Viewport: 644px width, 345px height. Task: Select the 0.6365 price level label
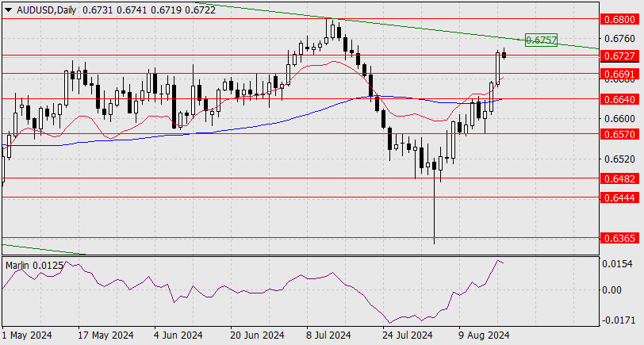point(619,238)
